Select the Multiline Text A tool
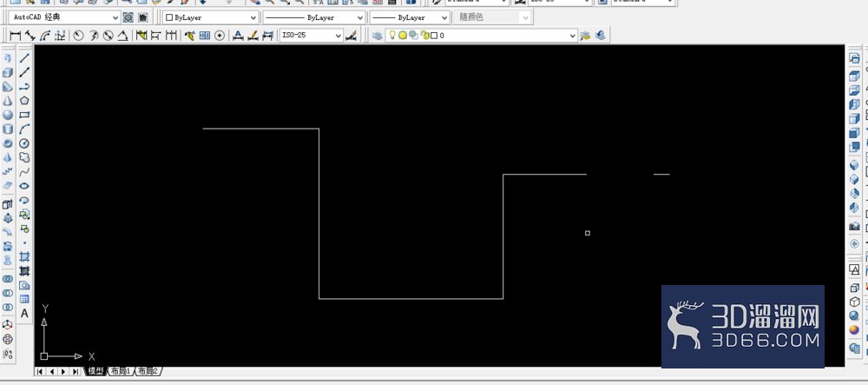The width and height of the screenshot is (868, 385). 24,314
